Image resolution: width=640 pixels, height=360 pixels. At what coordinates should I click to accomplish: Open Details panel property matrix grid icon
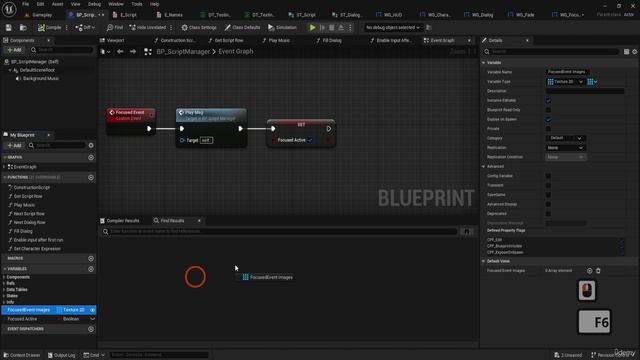click(x=627, y=51)
